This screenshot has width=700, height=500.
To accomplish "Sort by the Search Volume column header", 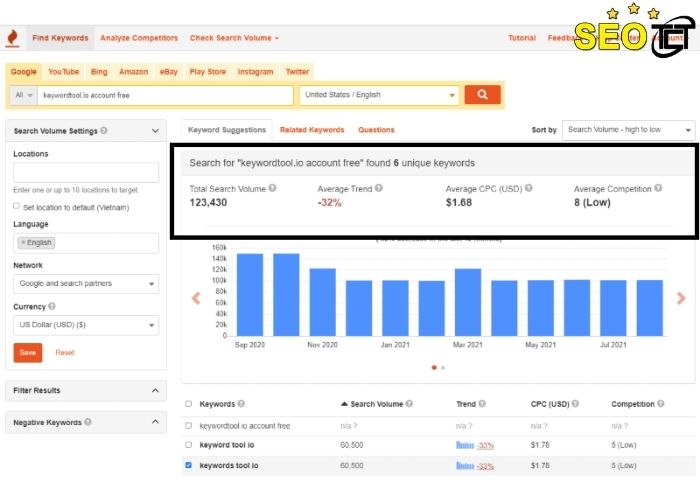I will (x=376, y=404).
